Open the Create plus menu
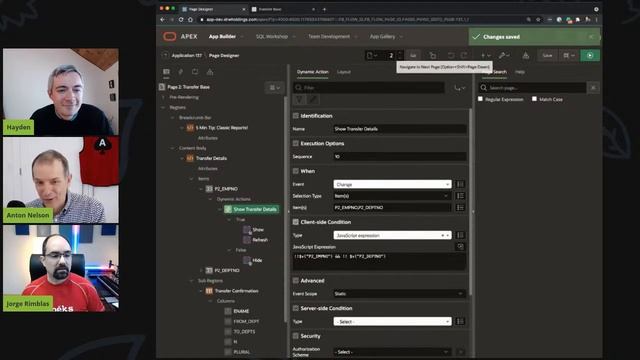This screenshot has width=640, height=360. click(x=485, y=56)
